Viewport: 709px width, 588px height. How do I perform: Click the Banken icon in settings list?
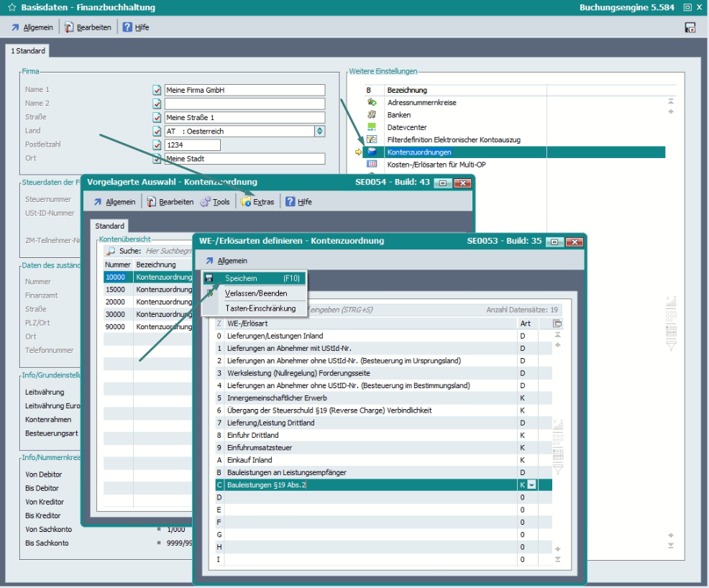(x=372, y=115)
